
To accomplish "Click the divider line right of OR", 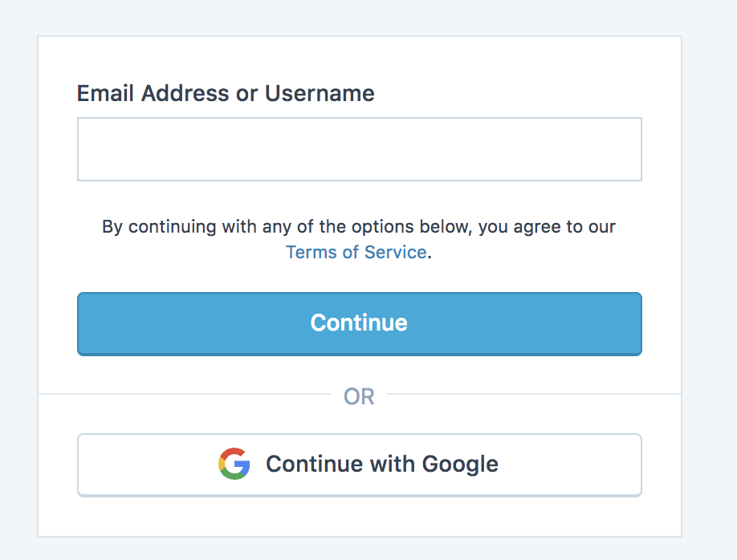I will click(x=530, y=394).
